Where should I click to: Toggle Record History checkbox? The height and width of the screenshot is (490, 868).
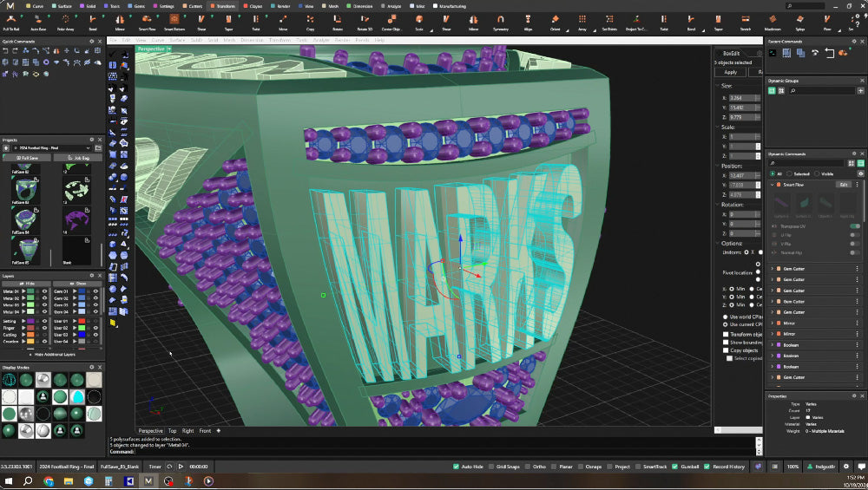coord(707,467)
